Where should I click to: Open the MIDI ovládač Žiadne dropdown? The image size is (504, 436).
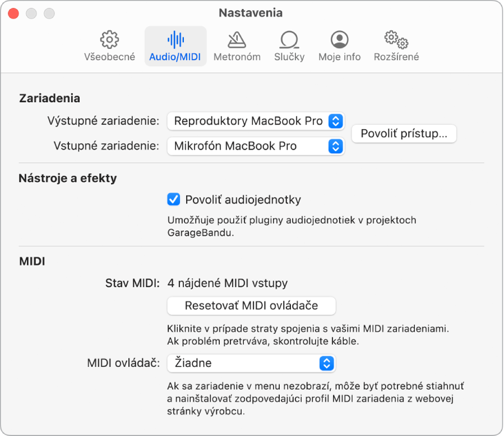251,363
